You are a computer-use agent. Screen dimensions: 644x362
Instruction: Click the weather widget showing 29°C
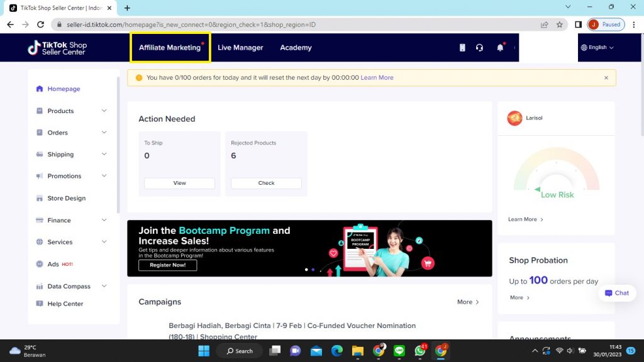28,351
